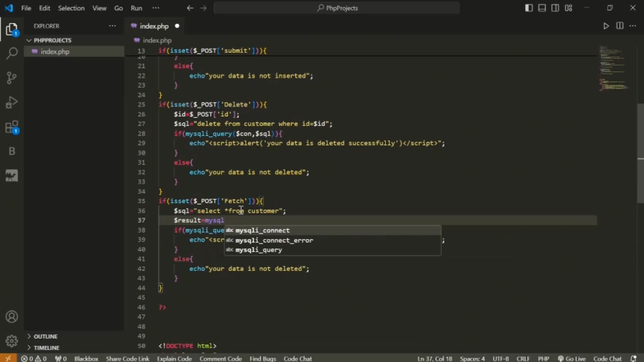Toggle the secondary side bar layout icon
The image size is (644, 362).
pyautogui.click(x=555, y=8)
